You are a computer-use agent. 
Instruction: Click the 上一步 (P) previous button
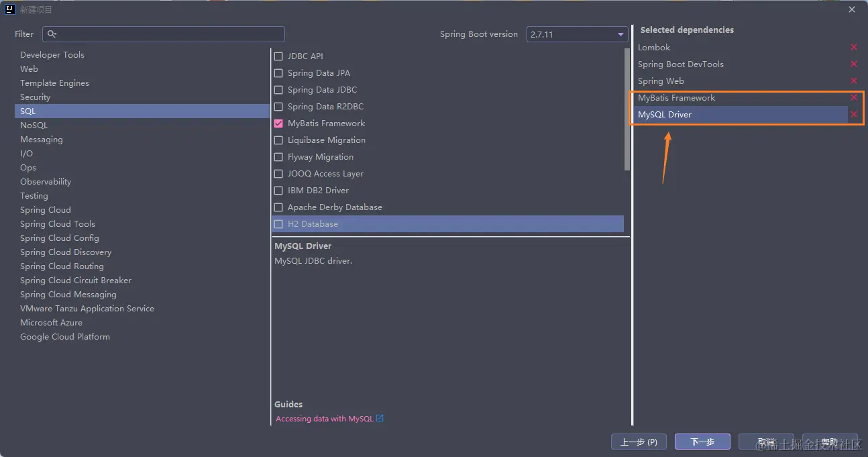(639, 442)
